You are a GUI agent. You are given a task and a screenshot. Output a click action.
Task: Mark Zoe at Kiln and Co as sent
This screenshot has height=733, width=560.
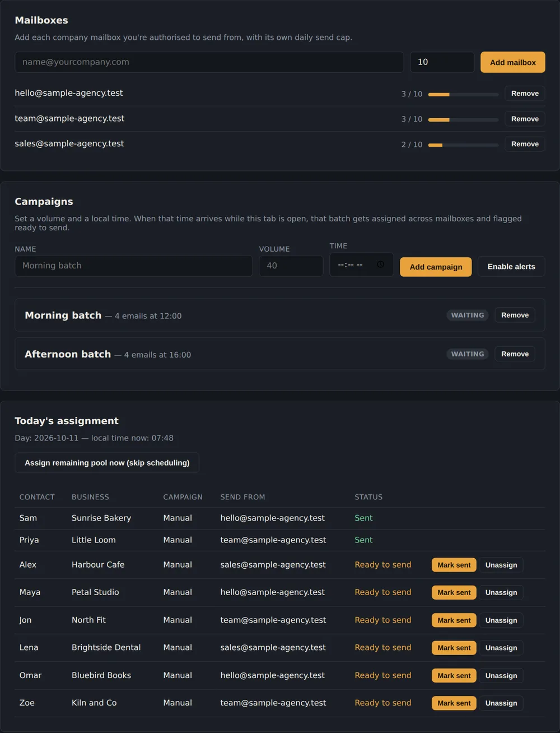click(x=454, y=703)
